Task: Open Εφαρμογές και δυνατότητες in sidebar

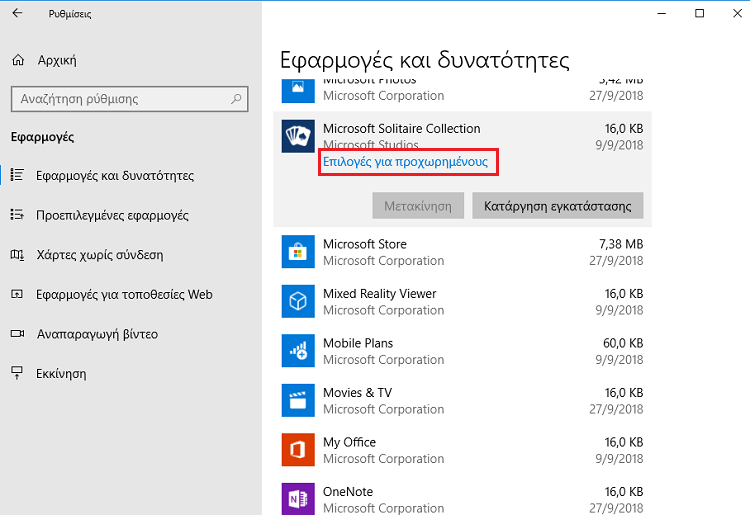Action: pos(115,175)
